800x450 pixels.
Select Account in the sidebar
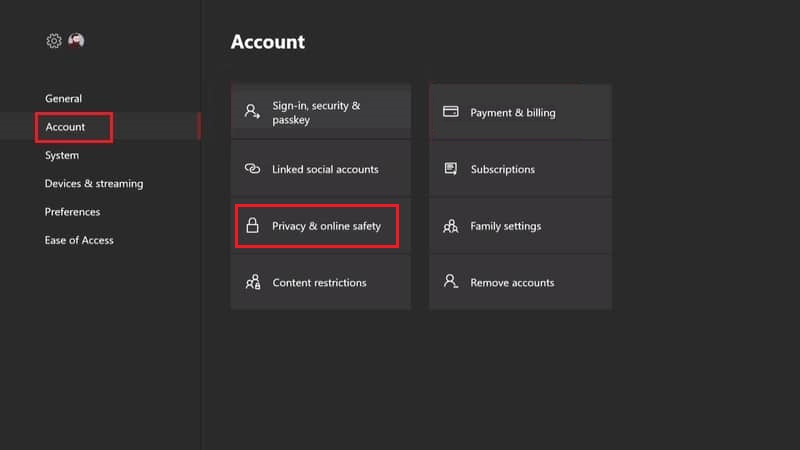tap(66, 127)
